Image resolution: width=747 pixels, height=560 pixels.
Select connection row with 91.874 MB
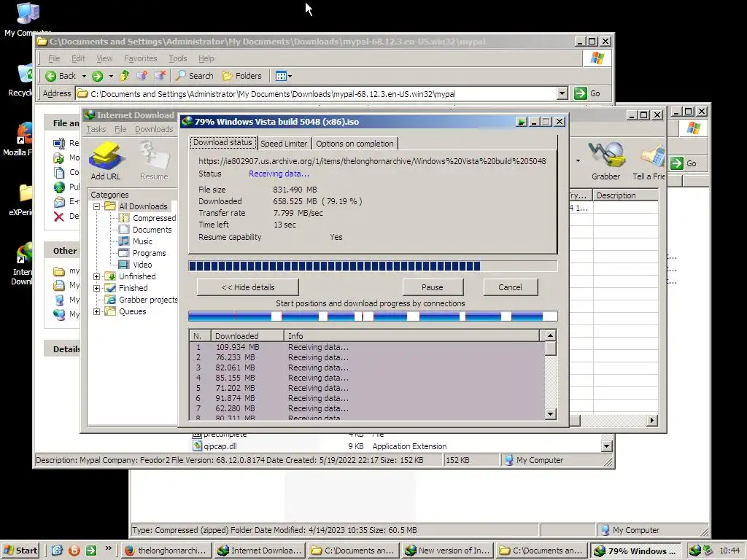367,398
